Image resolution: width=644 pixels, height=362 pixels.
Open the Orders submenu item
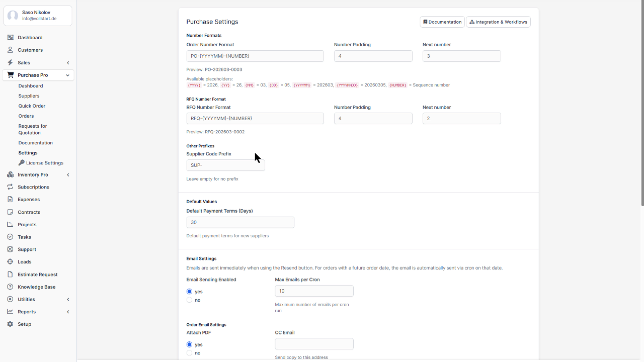(x=26, y=116)
